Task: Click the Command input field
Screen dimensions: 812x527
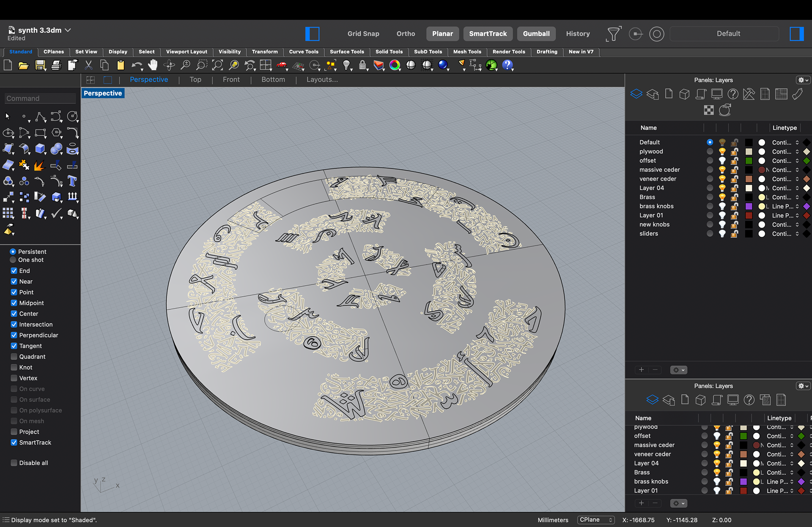Action: pos(40,98)
